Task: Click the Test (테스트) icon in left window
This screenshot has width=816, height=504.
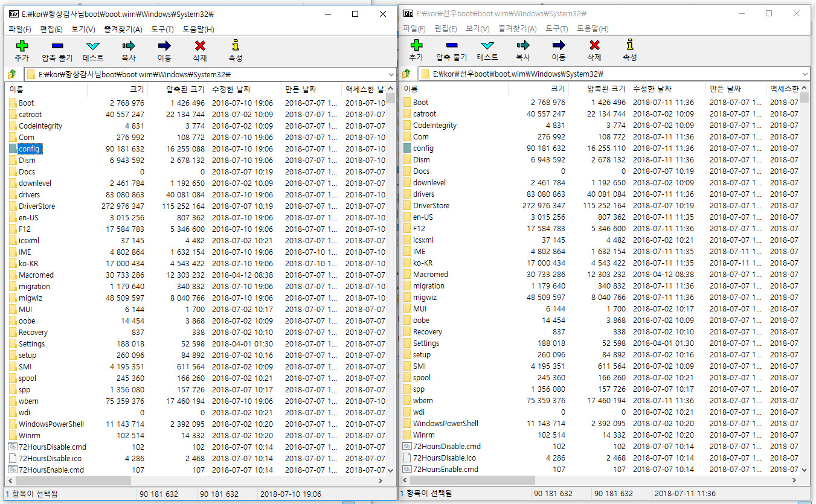Action: 92,46
